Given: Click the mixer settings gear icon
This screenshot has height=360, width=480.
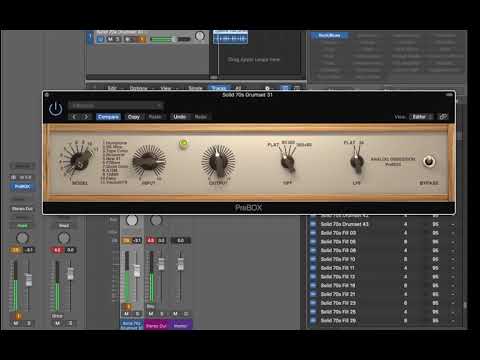Looking at the screenshot, I should pos(267,88).
